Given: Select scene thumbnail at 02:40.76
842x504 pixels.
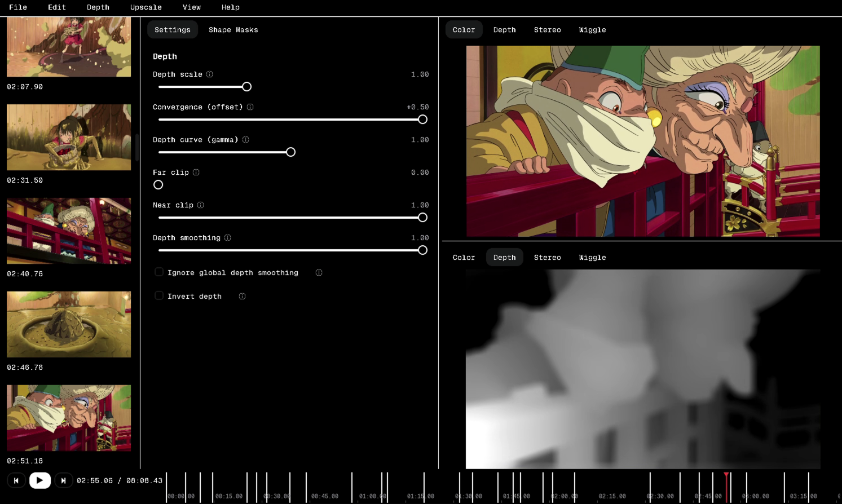Looking at the screenshot, I should 69,231.
